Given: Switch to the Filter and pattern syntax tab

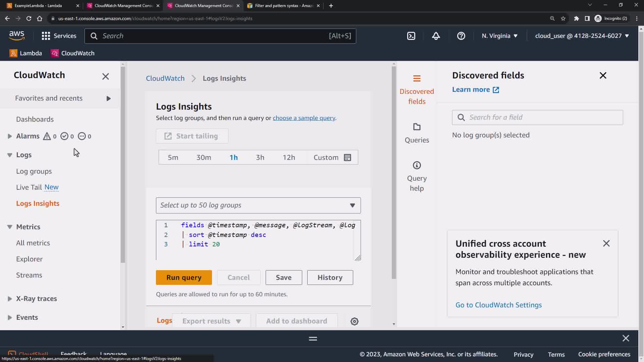Looking at the screenshot, I should click(284, 6).
